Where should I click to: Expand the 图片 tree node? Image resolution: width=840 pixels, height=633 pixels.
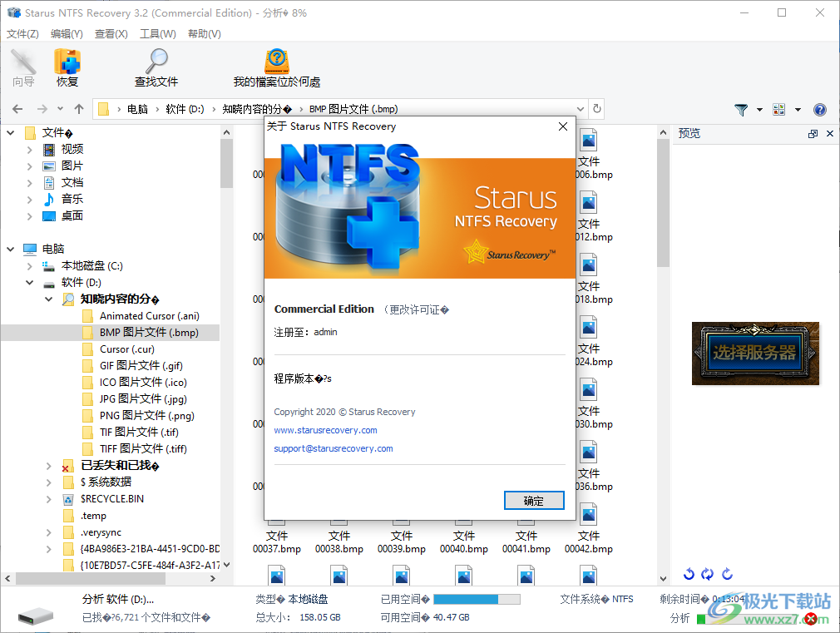tap(29, 166)
